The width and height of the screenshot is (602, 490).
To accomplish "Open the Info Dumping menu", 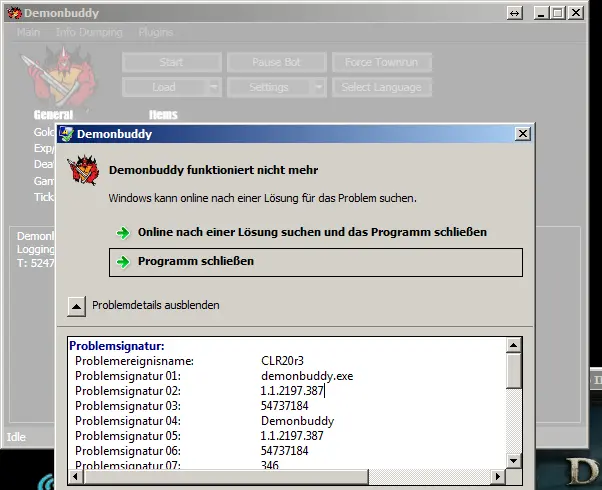I will tap(89, 32).
